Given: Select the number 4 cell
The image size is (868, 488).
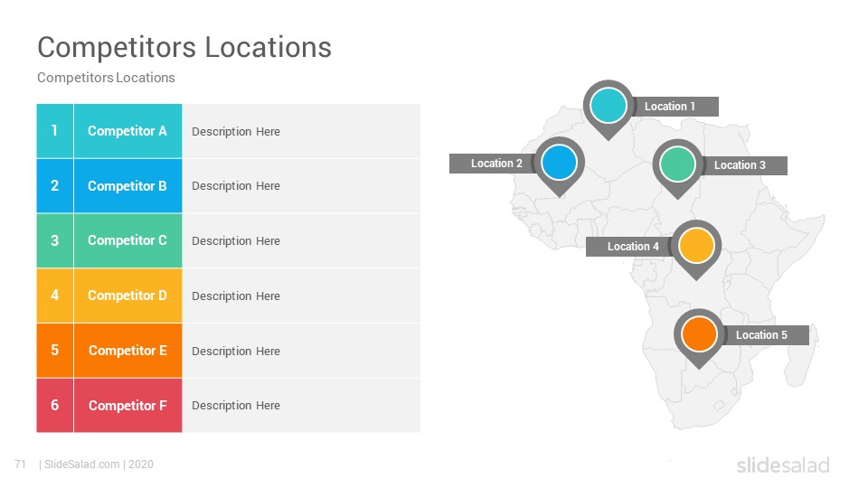Looking at the screenshot, I should point(55,296).
